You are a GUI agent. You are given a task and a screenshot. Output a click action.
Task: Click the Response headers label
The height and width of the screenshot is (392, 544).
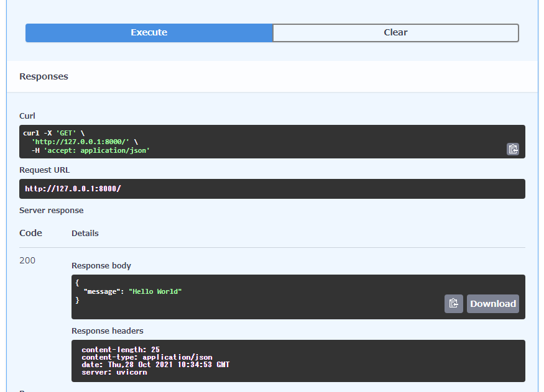(x=109, y=330)
